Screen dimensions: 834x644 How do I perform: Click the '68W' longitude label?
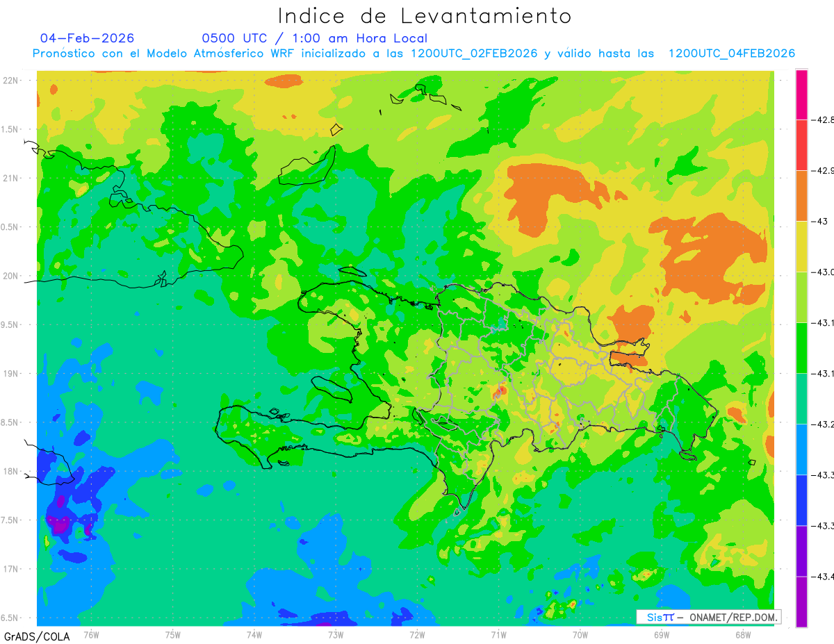pos(743,634)
